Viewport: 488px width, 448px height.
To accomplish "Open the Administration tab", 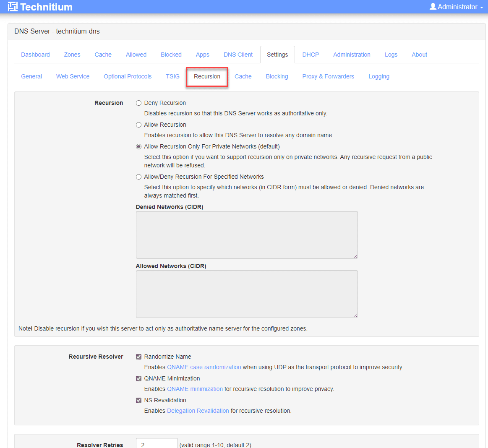I will click(352, 55).
